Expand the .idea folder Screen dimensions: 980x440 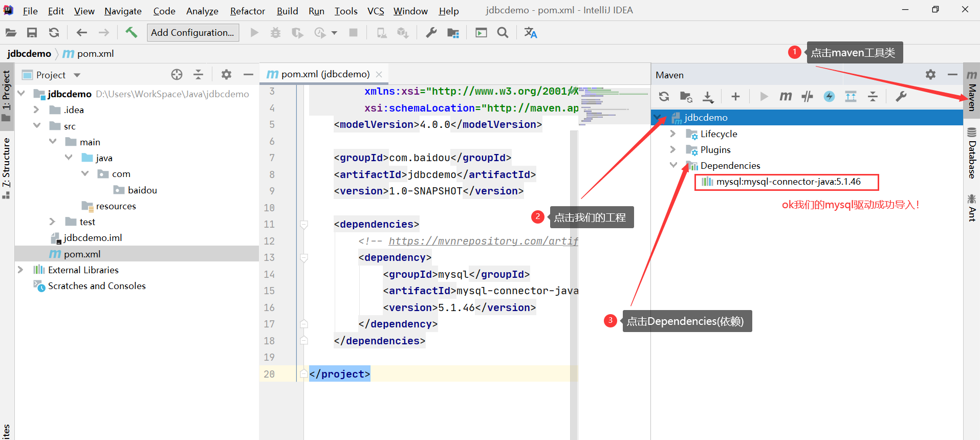click(36, 109)
